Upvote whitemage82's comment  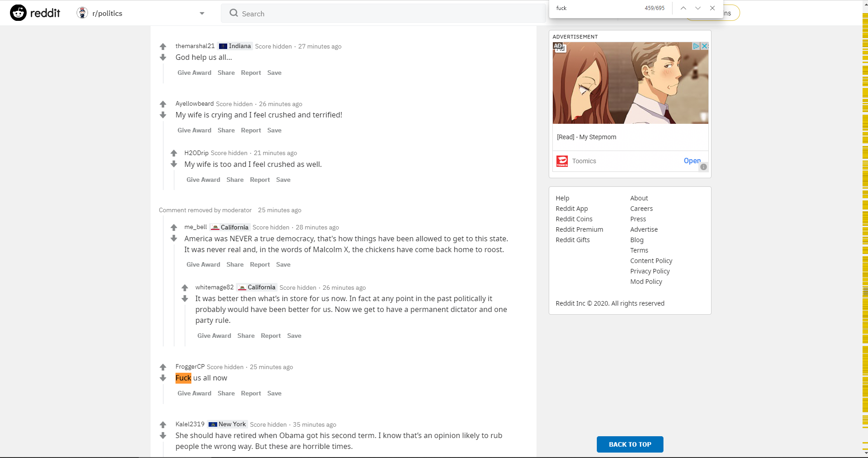(185, 287)
